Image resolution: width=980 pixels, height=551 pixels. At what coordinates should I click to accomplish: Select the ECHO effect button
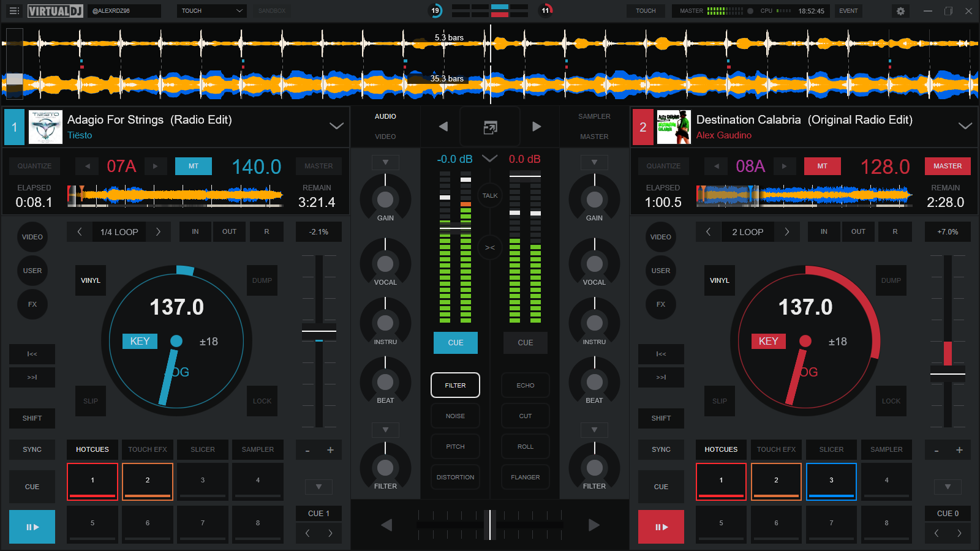pyautogui.click(x=525, y=386)
